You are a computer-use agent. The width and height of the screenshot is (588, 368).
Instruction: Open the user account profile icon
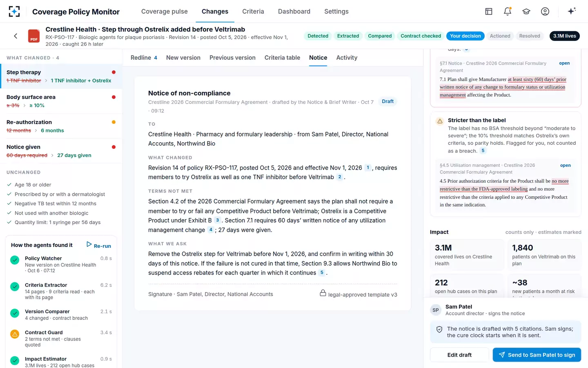[545, 11]
